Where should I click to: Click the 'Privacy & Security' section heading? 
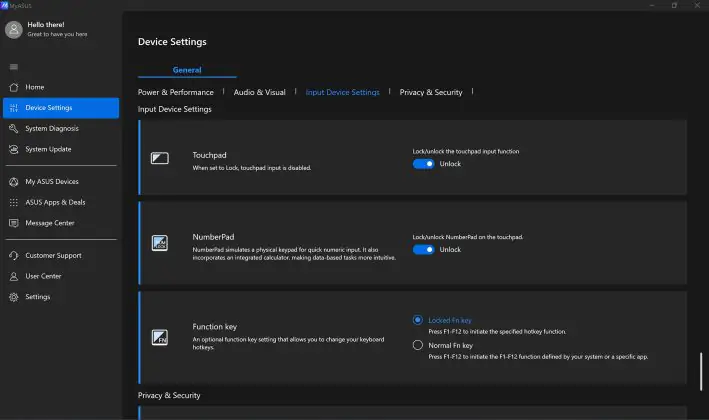[169, 395]
